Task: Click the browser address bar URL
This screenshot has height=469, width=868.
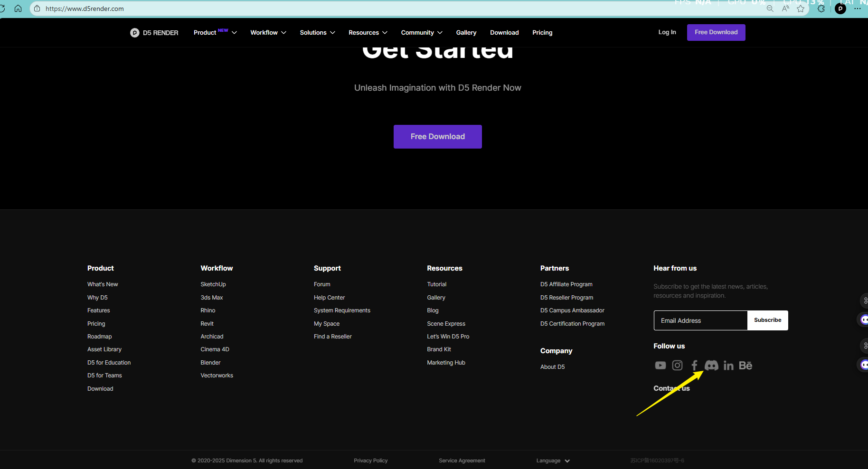Action: 85,9
